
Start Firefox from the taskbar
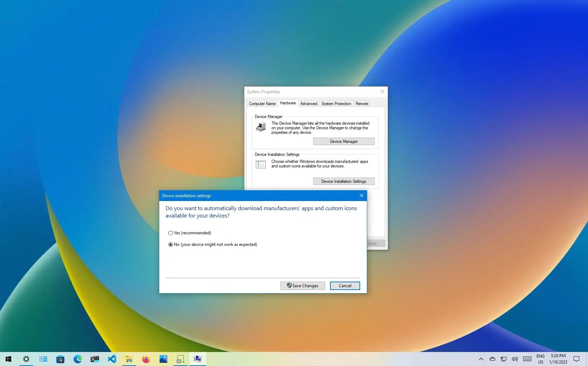pyautogui.click(x=146, y=359)
